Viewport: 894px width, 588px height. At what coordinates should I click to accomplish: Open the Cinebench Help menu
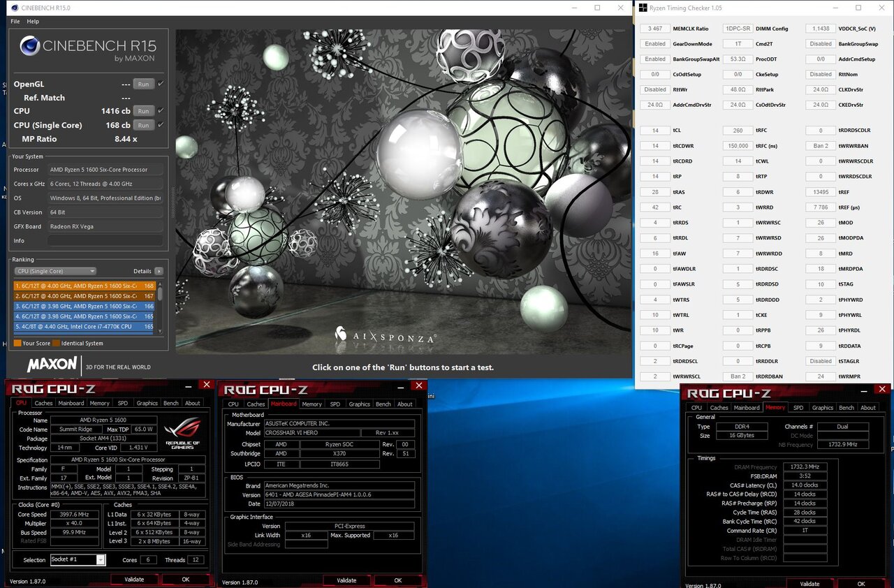[33, 22]
